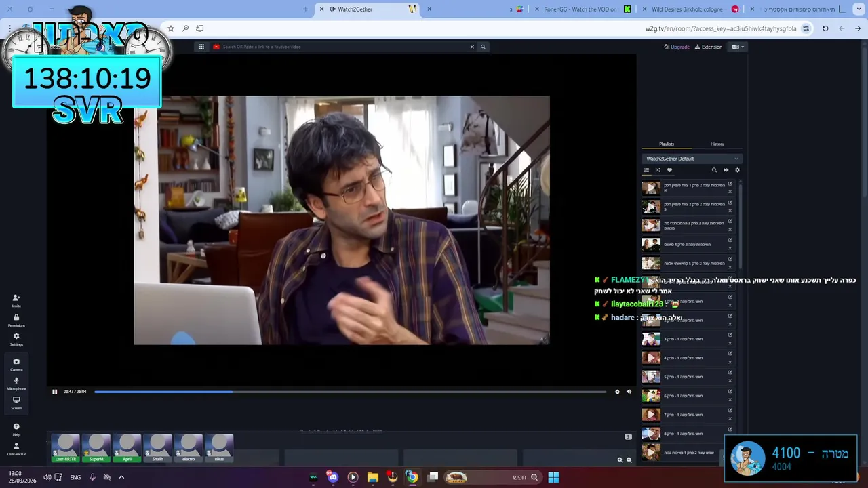868x488 pixels.
Task: Toggle the Microphone in the sidebar
Action: [16, 384]
